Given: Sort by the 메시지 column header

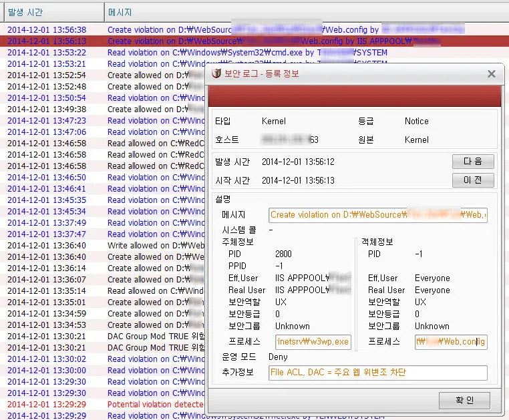Looking at the screenshot, I should (120, 12).
